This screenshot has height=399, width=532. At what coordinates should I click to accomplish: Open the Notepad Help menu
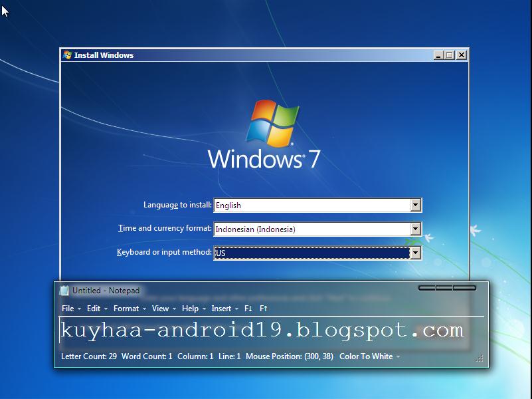(193, 309)
